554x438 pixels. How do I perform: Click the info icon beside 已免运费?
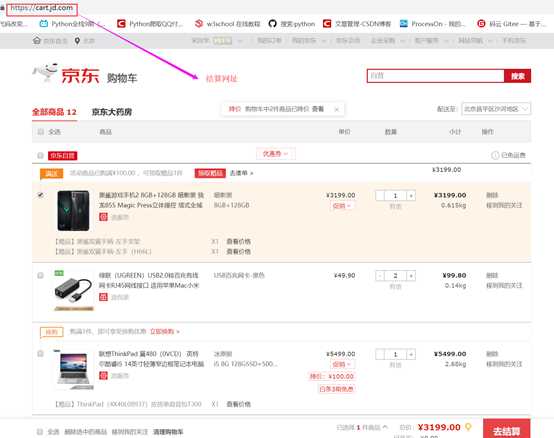coord(495,155)
